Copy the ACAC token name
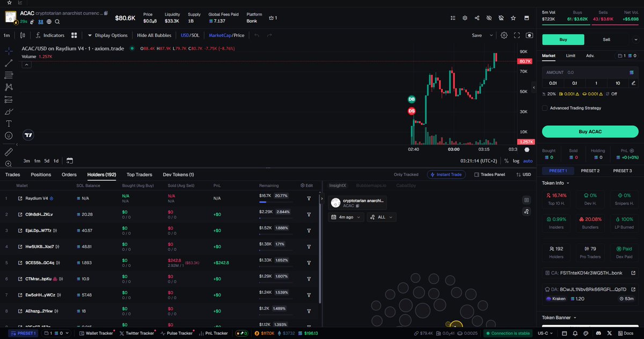 [x=106, y=13]
